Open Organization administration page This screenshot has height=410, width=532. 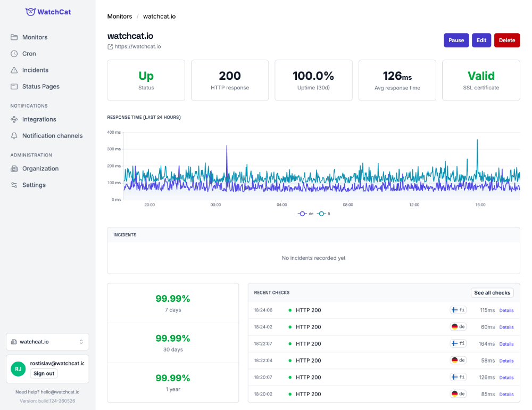40,168
